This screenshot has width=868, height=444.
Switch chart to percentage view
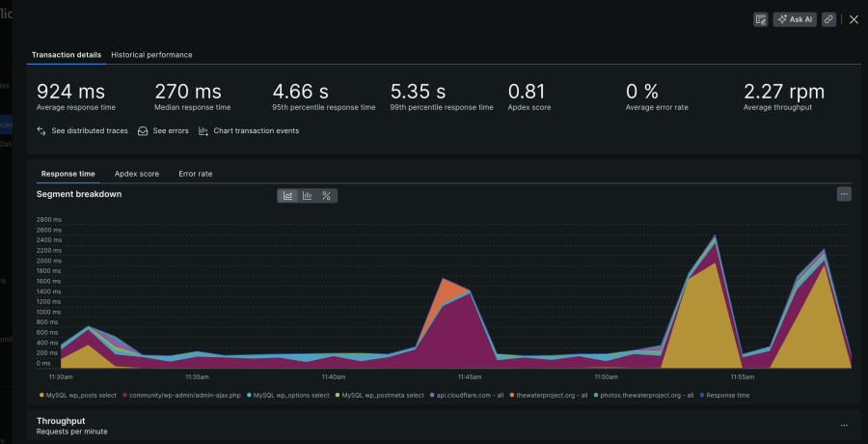[x=327, y=196]
